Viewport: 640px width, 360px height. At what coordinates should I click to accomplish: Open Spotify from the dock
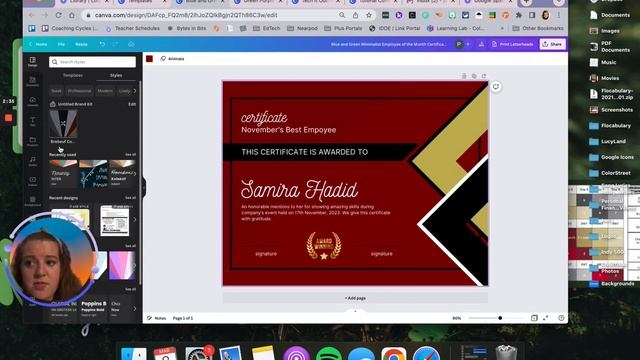pos(329,353)
